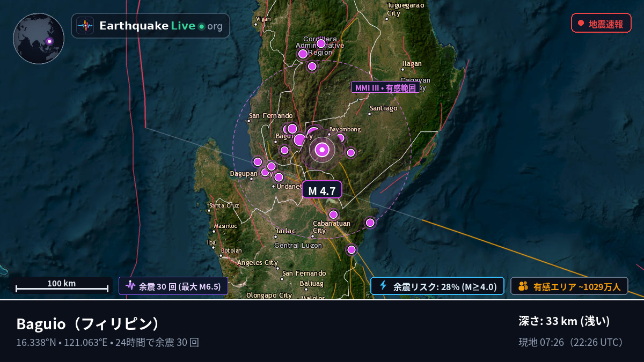Select the southernmost aftershock marker
The width and height of the screenshot is (644, 362).
352,249
